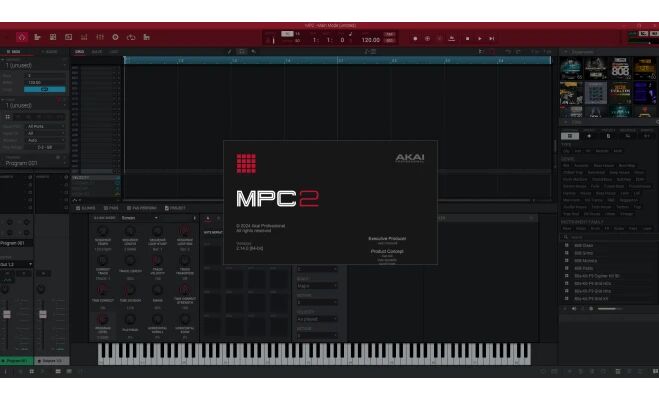659x400 pixels.
Task: Select the pencil draw tool above grid
Action: pos(229,52)
